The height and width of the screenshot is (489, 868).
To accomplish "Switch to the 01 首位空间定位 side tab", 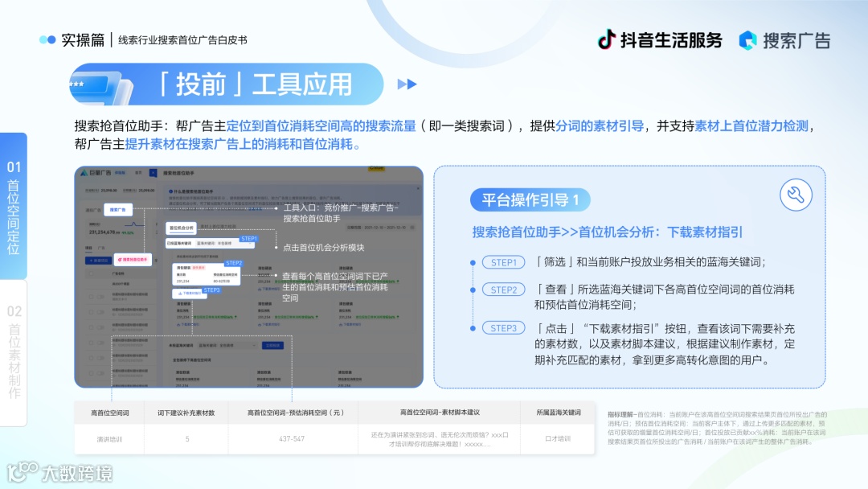I will click(14, 206).
